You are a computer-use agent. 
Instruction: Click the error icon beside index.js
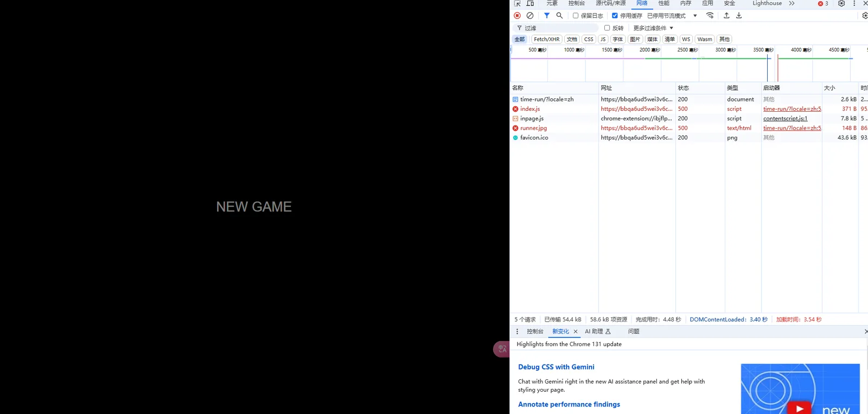[515, 109]
